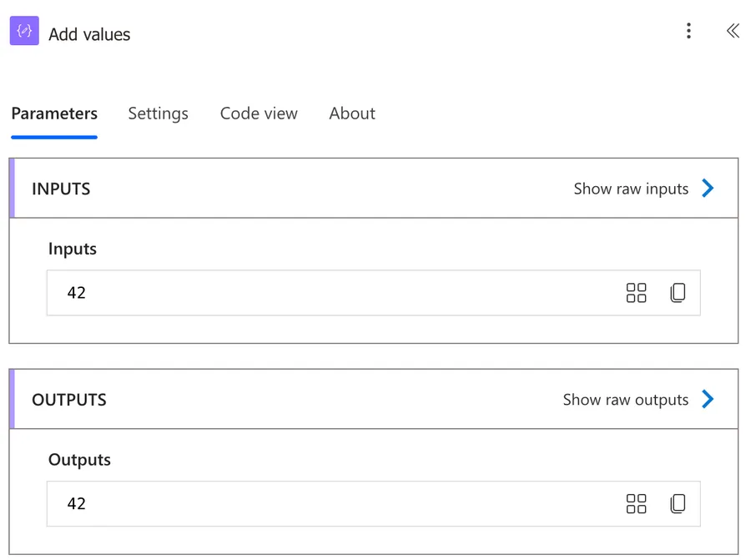Click the Outputs field showing 42
Viewport: 751px width, 560px height.
pos(334,504)
